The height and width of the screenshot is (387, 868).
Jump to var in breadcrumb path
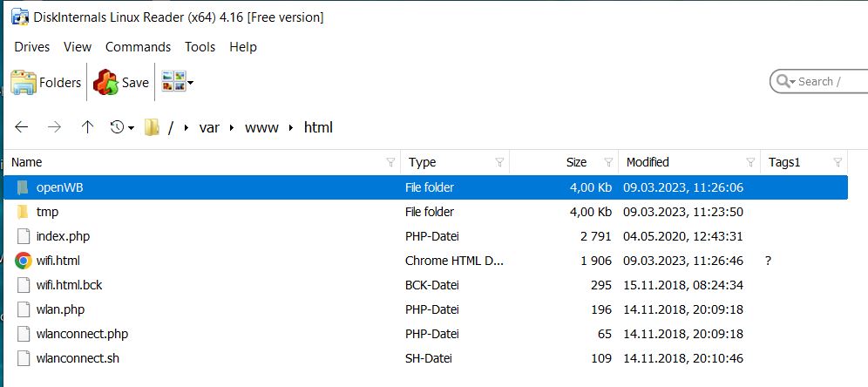tap(209, 128)
